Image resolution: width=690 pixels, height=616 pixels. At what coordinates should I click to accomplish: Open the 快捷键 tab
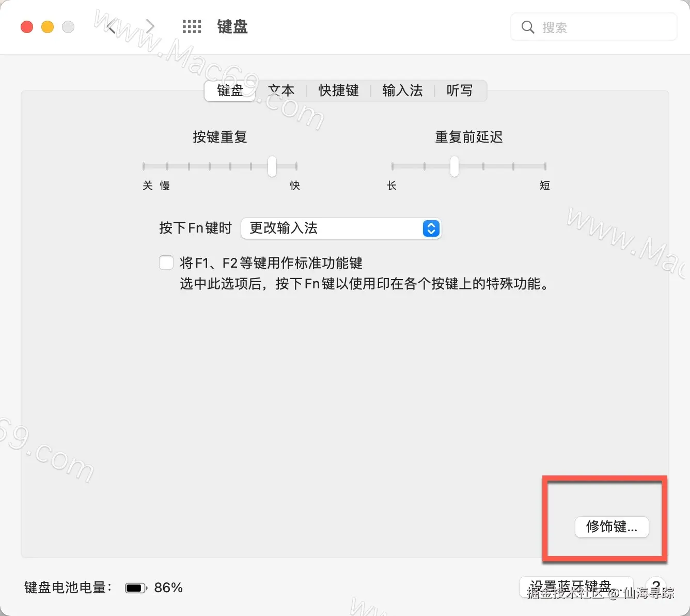point(338,91)
